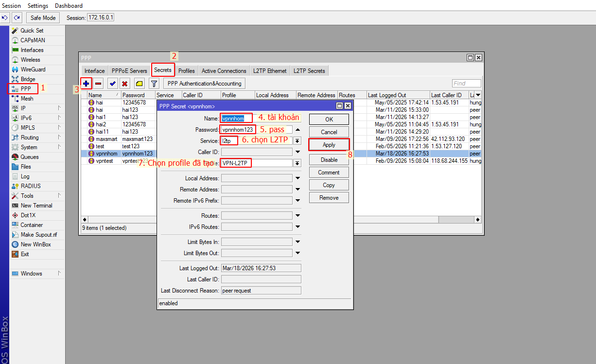Open the Settings menu
The image size is (596, 364).
(x=38, y=6)
